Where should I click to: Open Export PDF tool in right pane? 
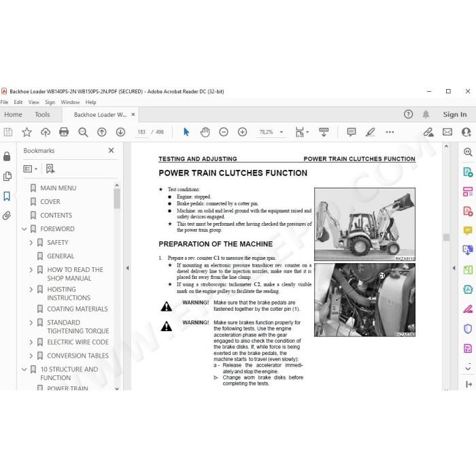[468, 172]
